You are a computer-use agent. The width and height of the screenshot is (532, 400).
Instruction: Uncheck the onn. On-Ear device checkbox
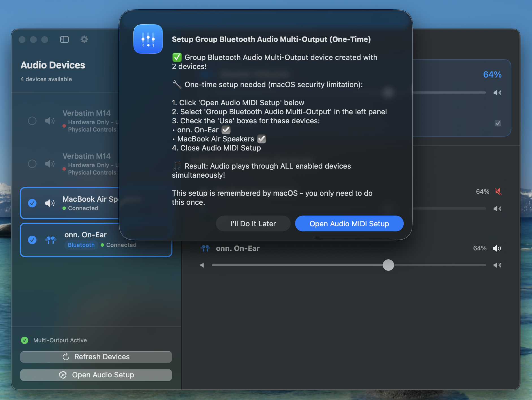pos(32,240)
